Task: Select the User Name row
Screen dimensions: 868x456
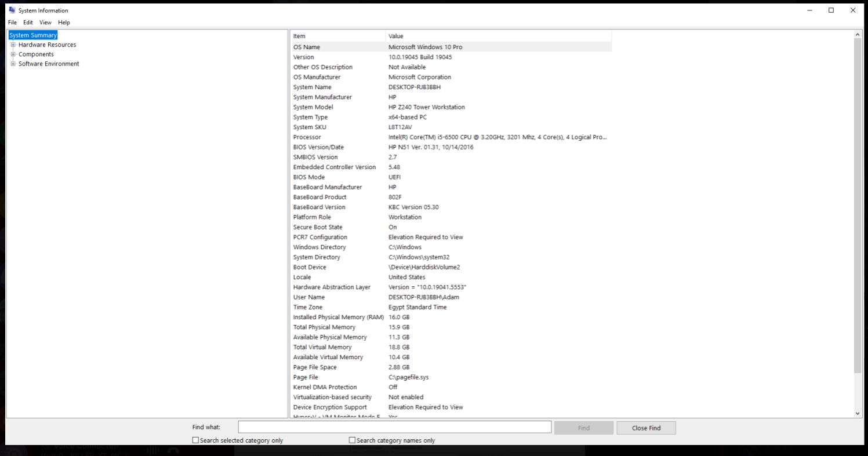Action: (x=451, y=297)
